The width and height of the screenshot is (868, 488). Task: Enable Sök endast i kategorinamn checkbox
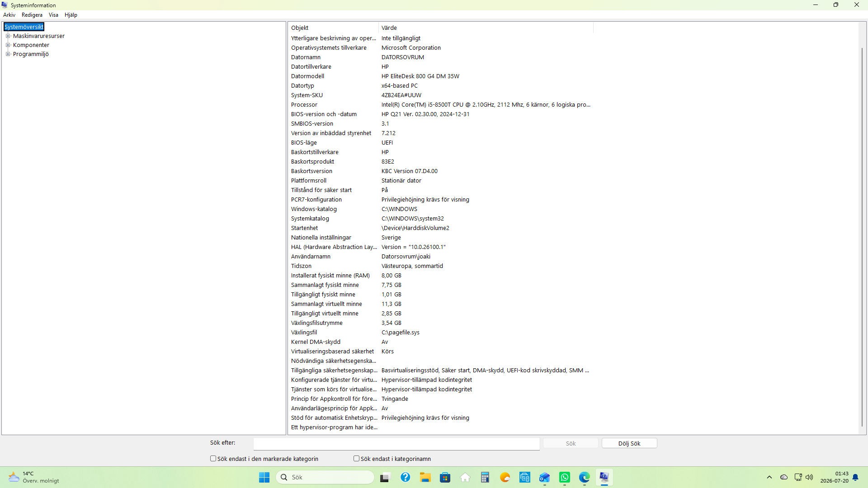[x=356, y=458]
